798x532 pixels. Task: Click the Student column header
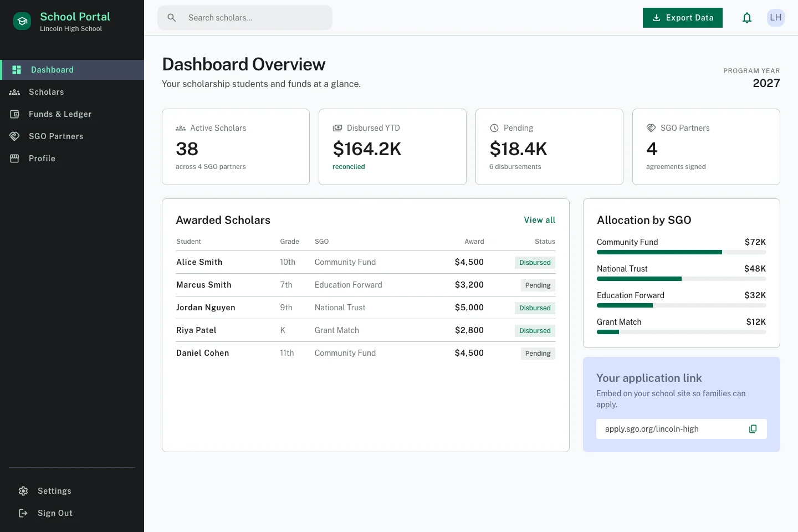point(188,242)
